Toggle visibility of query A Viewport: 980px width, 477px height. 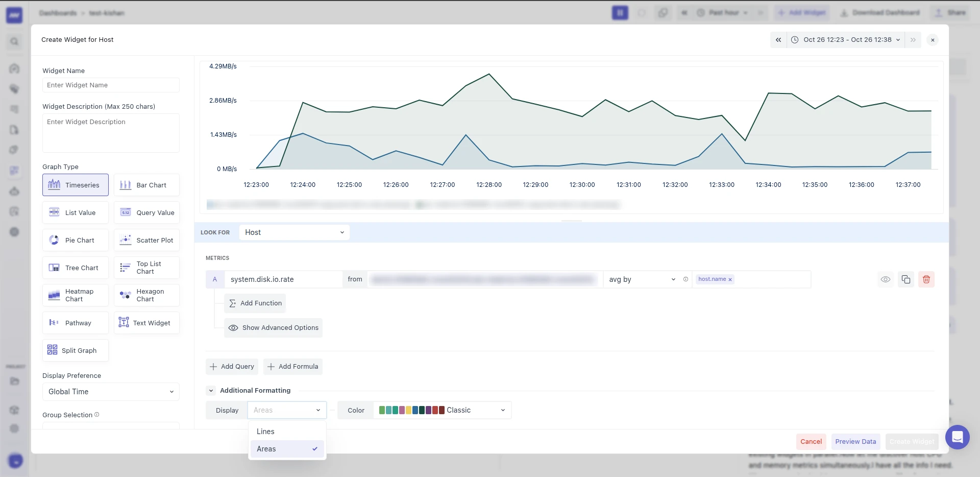pos(886,279)
